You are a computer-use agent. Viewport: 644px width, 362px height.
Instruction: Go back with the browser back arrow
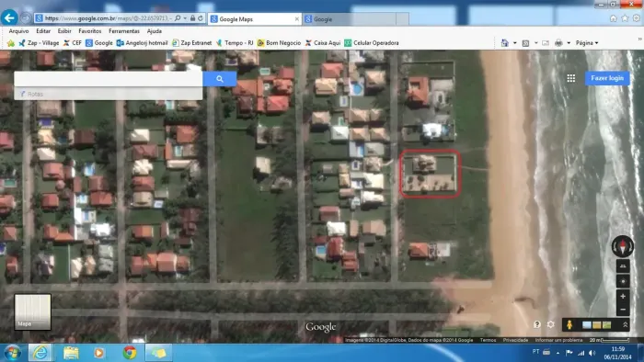(9, 18)
